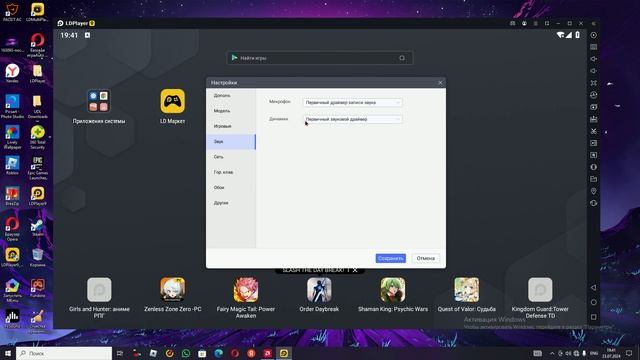The height and width of the screenshot is (360, 640).
Task: Open Microsoft Edge from the taskbar
Action: 218,353
